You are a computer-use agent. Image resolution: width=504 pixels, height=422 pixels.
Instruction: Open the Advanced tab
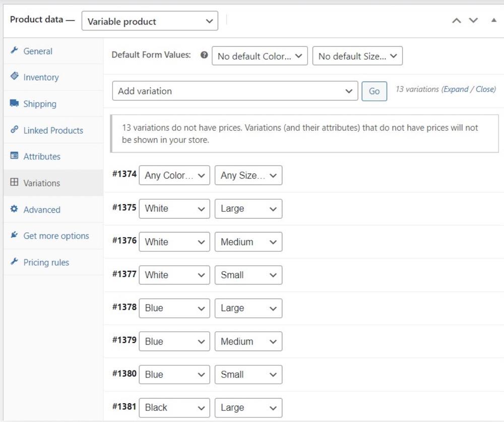tap(53, 209)
